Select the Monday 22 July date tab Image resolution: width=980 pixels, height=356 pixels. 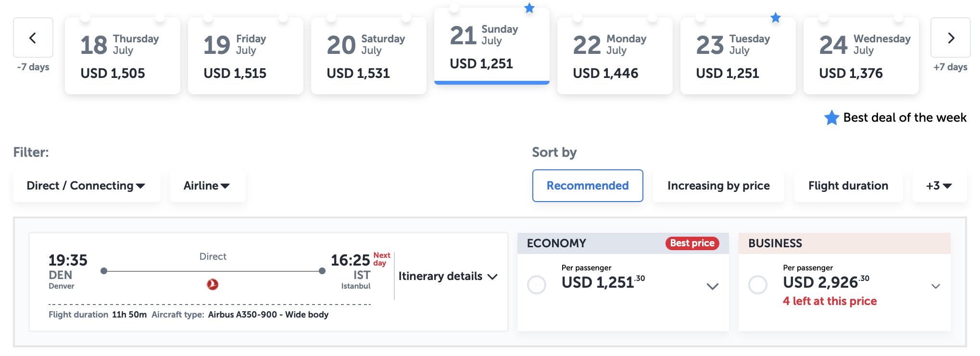coord(615,56)
